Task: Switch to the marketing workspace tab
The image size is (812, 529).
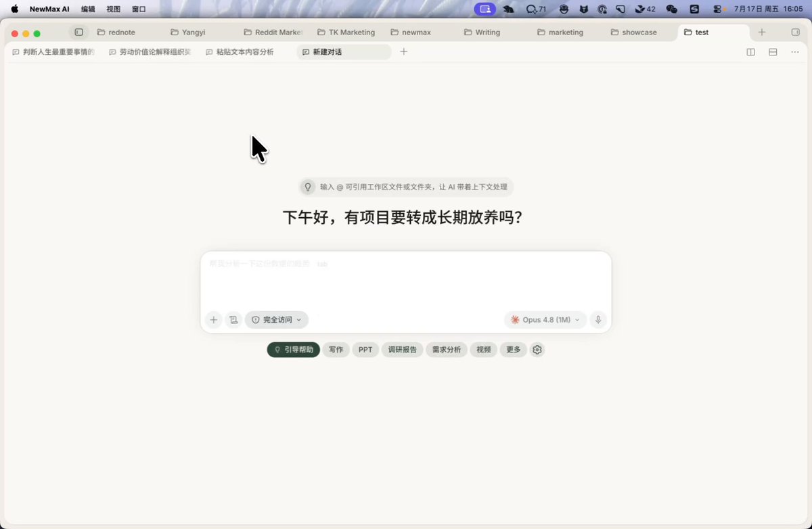Action: coord(566,32)
